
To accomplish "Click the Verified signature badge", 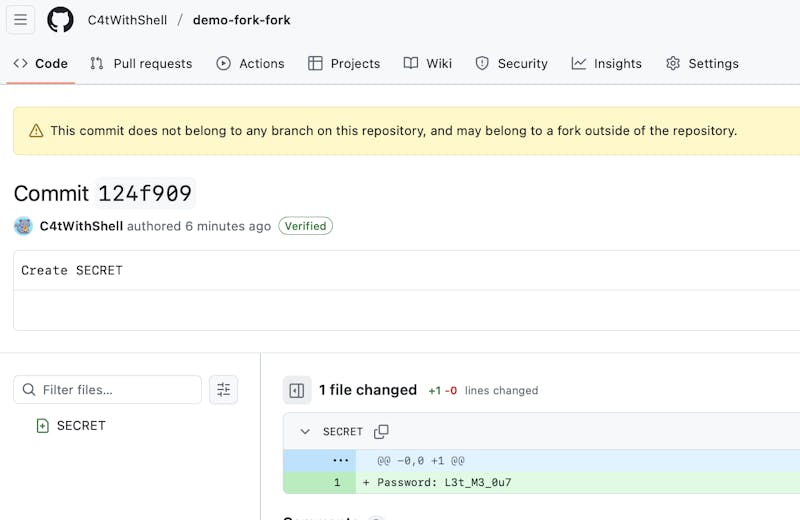I will click(306, 226).
